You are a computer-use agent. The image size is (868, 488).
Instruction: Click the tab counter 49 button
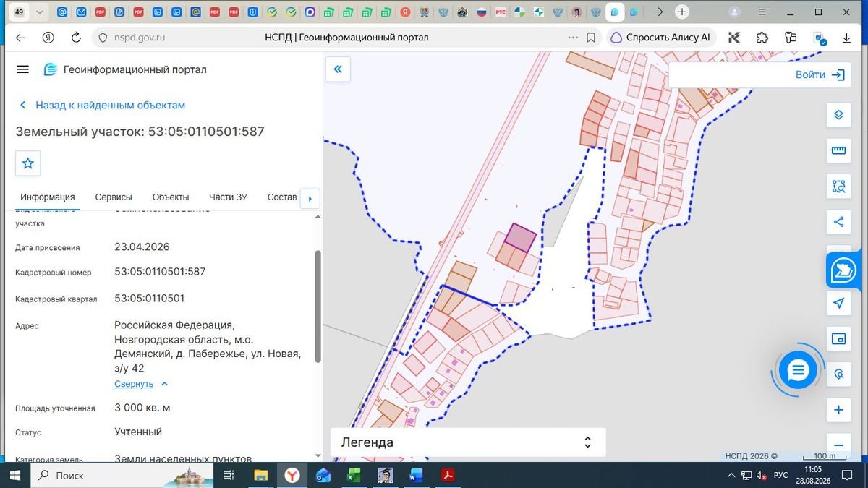[x=19, y=12]
